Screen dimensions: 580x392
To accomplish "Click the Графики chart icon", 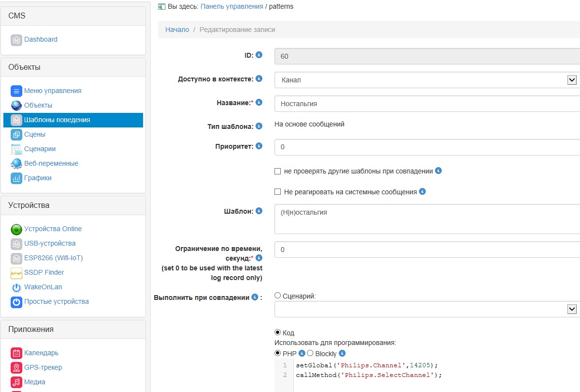I will [16, 178].
